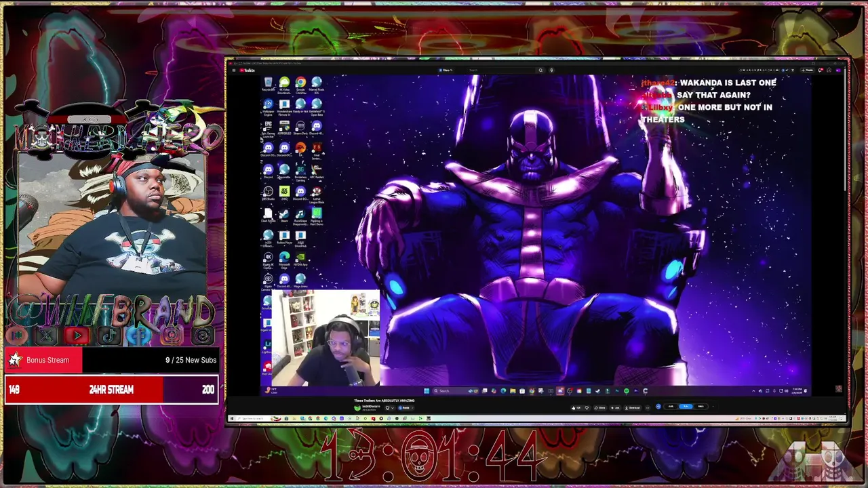Open the more actions ellipsis menu

click(x=648, y=408)
